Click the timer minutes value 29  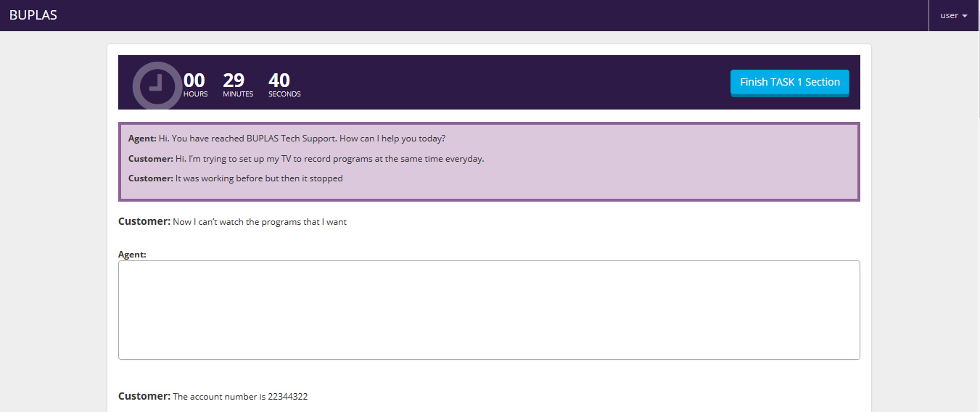click(x=234, y=80)
